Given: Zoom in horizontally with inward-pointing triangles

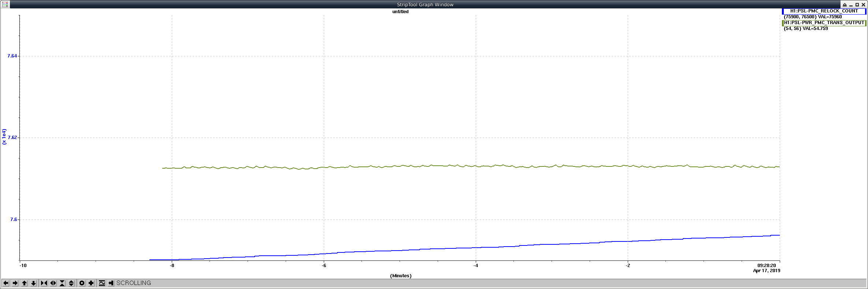Looking at the screenshot, I should [44, 283].
